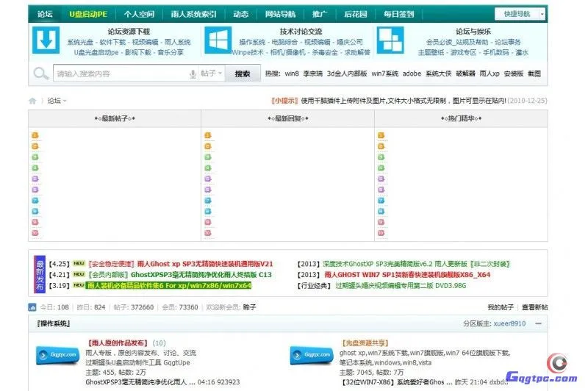The height and width of the screenshot is (391, 588).
Task: Visit 后花园 from the top bar
Action: [356, 14]
